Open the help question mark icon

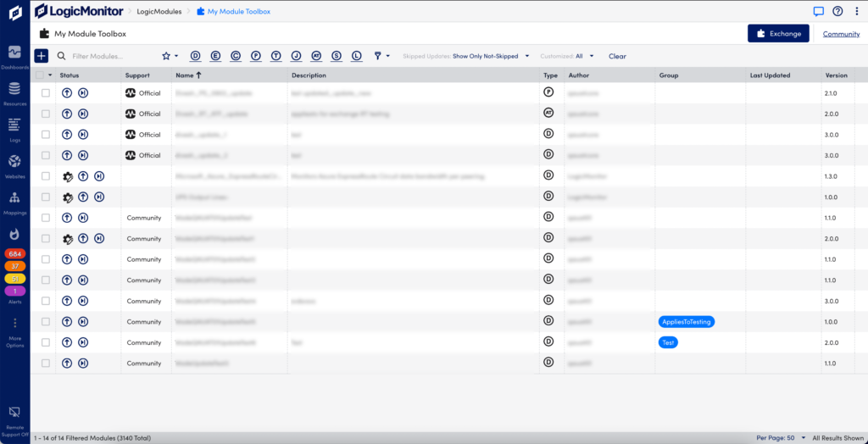point(837,11)
